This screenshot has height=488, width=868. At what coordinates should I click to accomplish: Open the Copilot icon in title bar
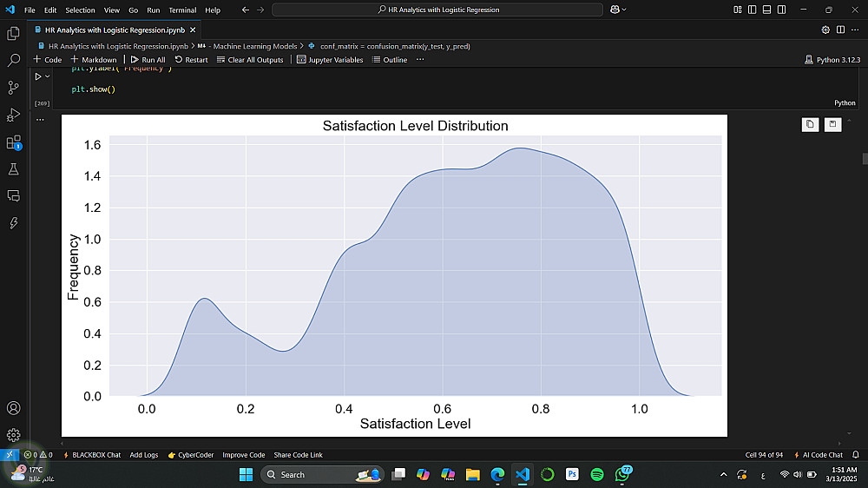[x=615, y=10]
